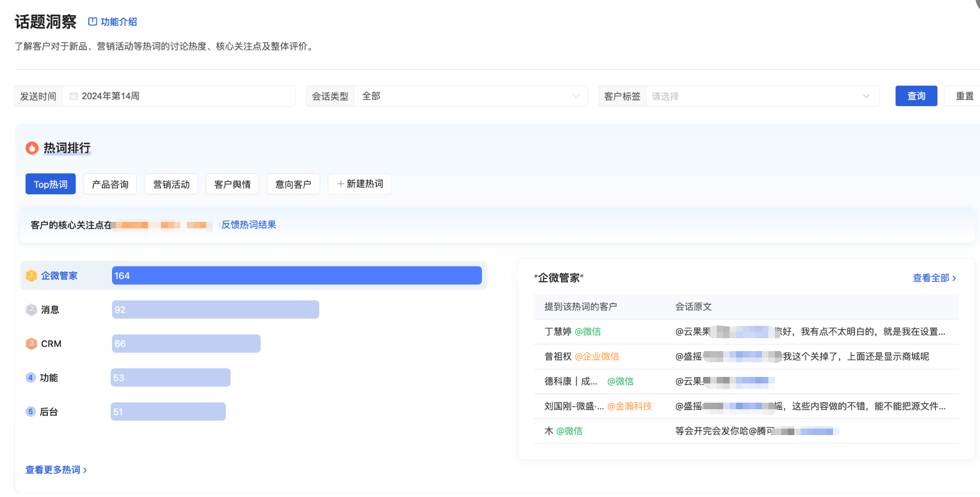This screenshot has height=497, width=980.
Task: Expand the 会话类型 dropdown showing 全部
Action: pyautogui.click(x=471, y=96)
